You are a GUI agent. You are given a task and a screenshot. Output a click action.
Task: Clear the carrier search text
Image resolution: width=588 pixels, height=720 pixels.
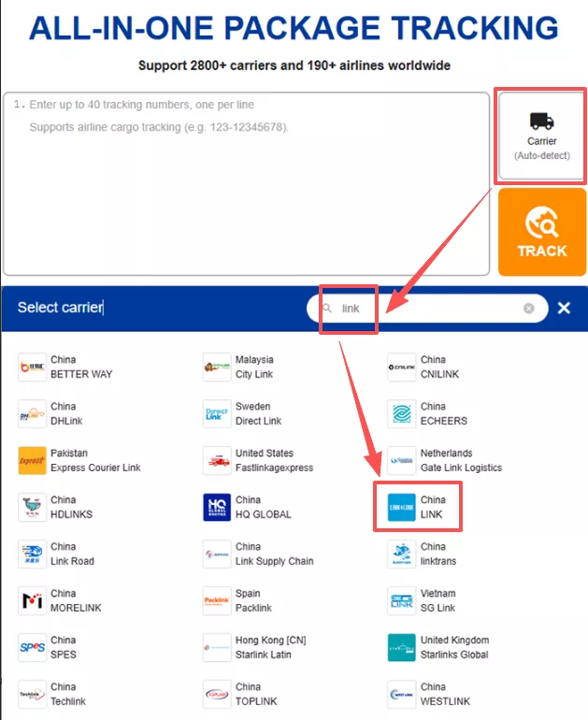tap(529, 309)
